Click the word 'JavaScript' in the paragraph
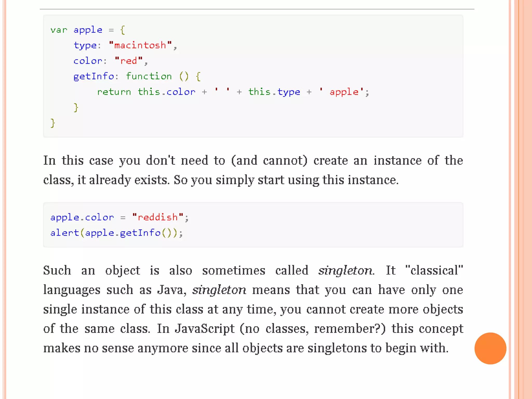 (204, 329)
